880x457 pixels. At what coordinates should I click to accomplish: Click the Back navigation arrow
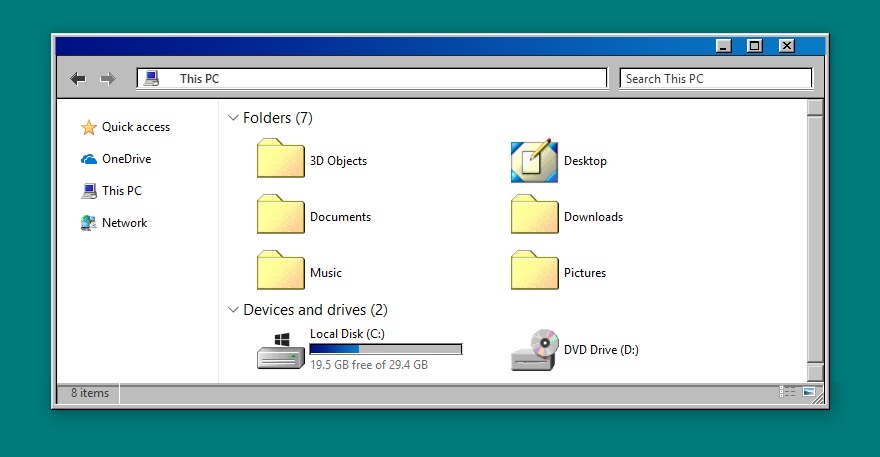coord(78,79)
